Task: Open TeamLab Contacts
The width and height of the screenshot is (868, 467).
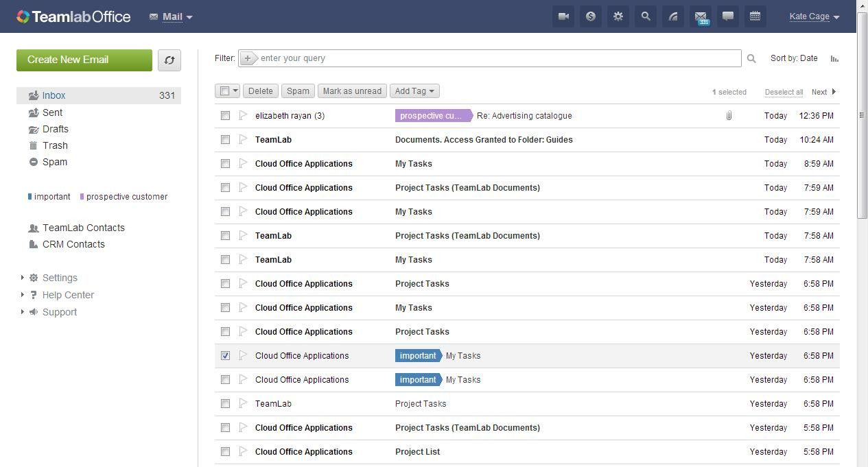Action: point(84,228)
